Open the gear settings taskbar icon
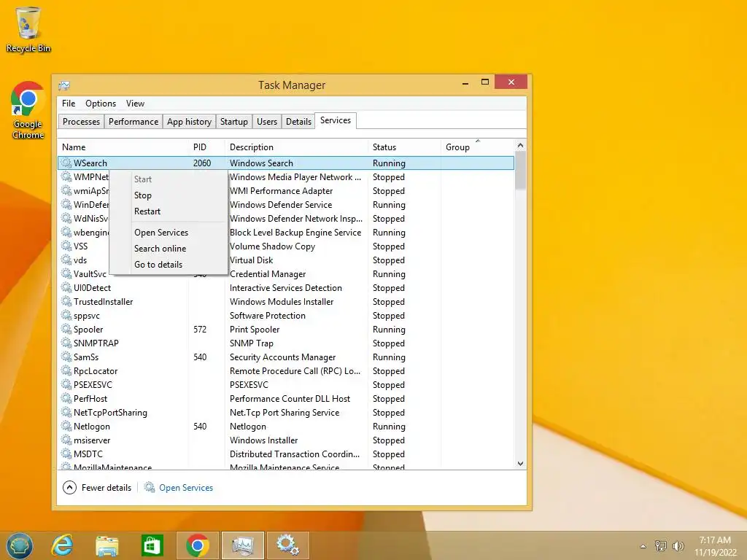The width and height of the screenshot is (747, 560). tap(287, 545)
